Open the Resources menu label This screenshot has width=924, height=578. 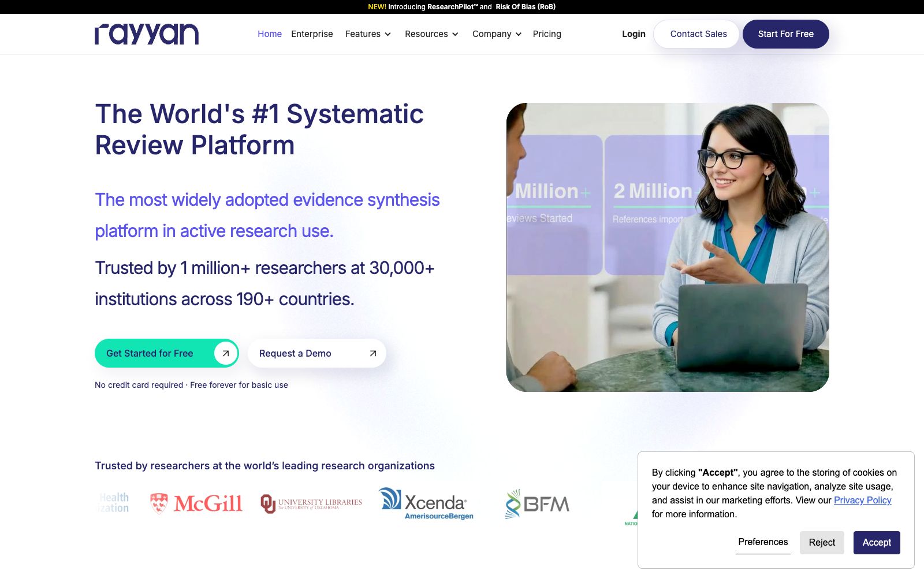click(426, 34)
